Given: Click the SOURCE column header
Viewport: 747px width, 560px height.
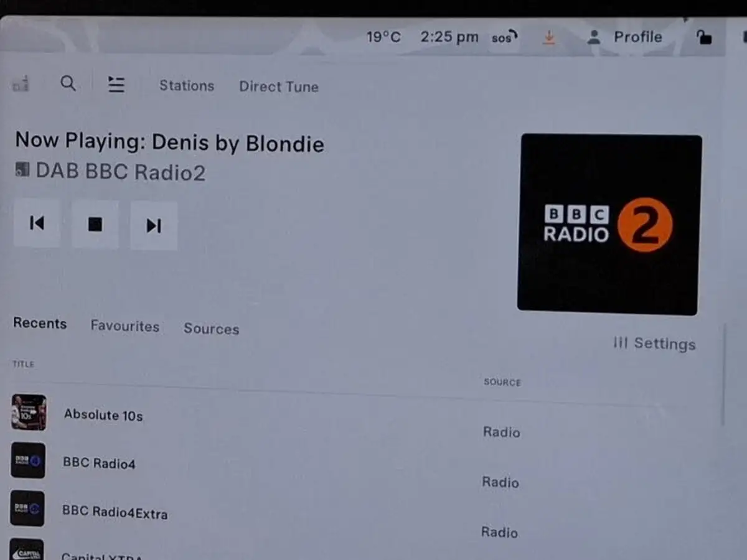Looking at the screenshot, I should point(502,382).
